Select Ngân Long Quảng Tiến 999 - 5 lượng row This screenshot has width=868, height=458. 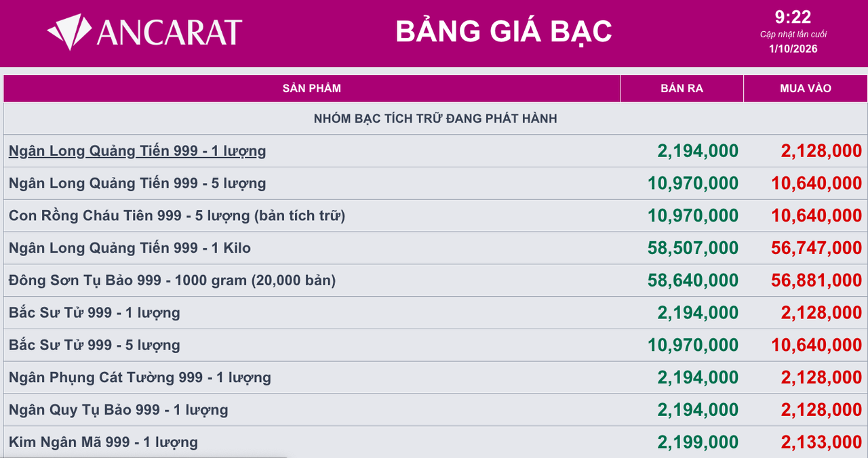[435, 183]
